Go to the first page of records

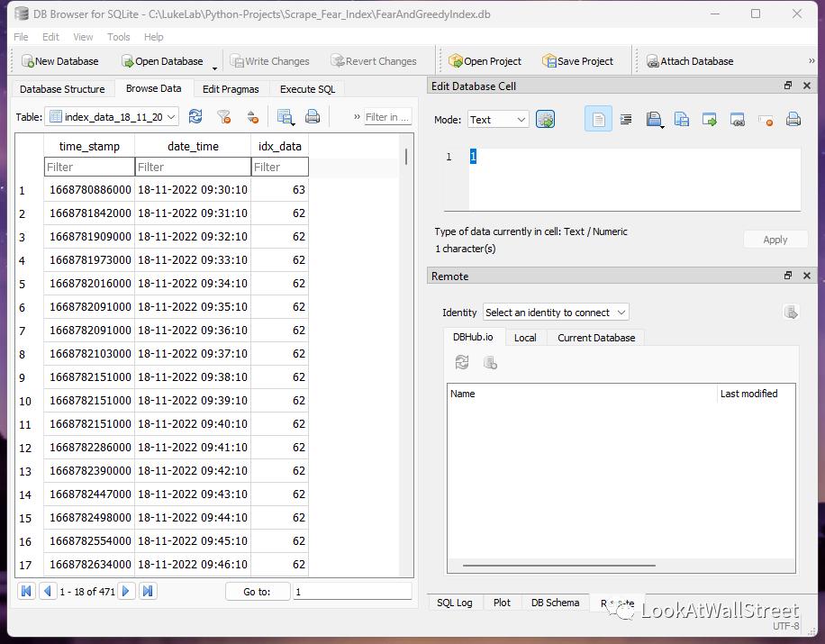point(26,592)
